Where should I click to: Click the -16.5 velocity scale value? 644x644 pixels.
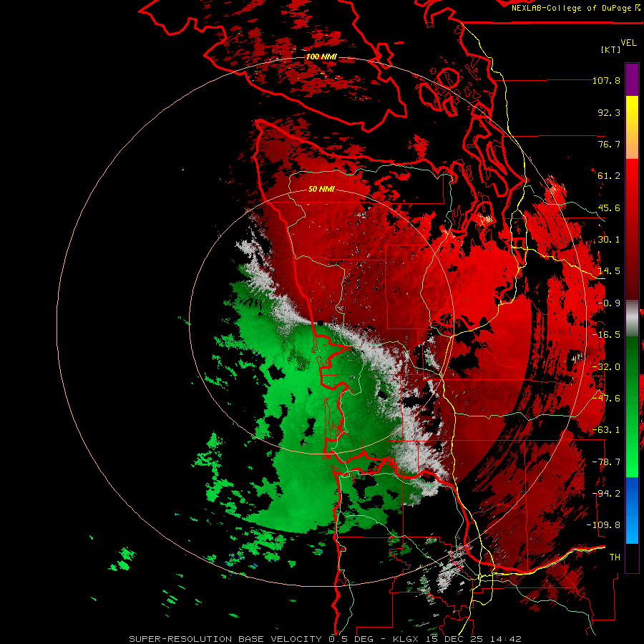pyautogui.click(x=606, y=335)
